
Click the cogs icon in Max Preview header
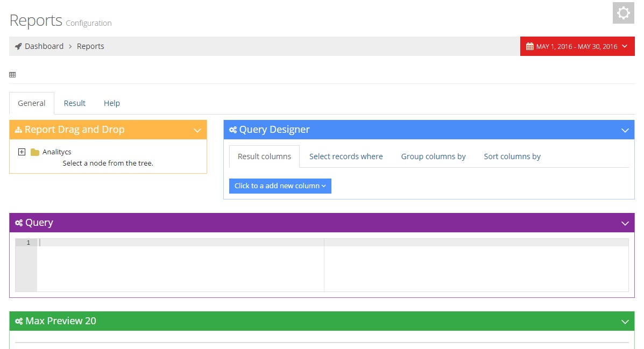pos(19,322)
